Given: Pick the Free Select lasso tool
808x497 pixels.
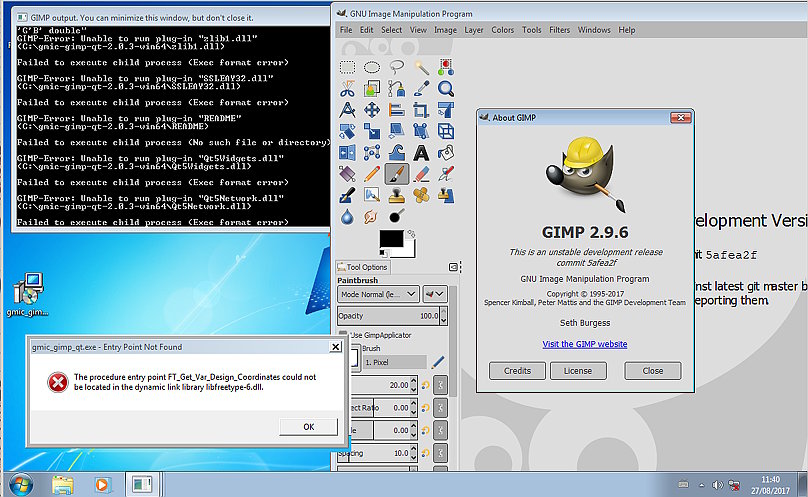Looking at the screenshot, I should [396, 67].
